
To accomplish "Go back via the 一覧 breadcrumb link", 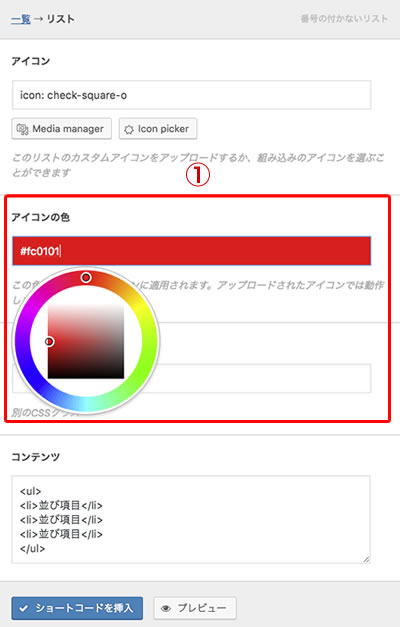I will pos(21,19).
